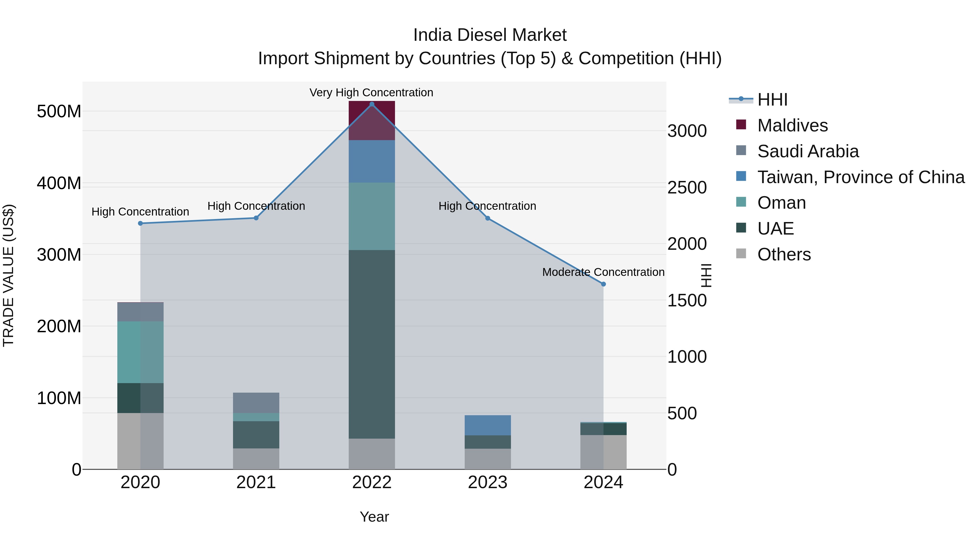Click the 300M tick on the left axis
Image resolution: width=980 pixels, height=551 pixels.
59,254
